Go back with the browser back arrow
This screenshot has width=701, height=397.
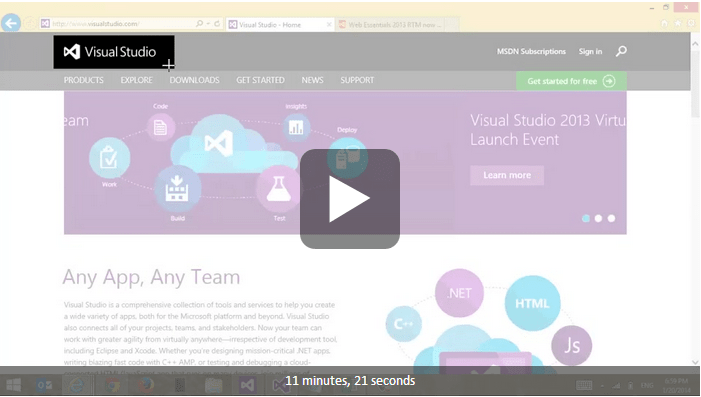[11, 23]
